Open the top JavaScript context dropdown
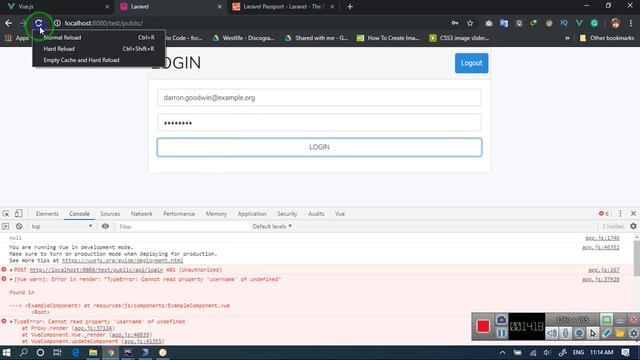Screen dimensions: 640x360 tap(62, 227)
